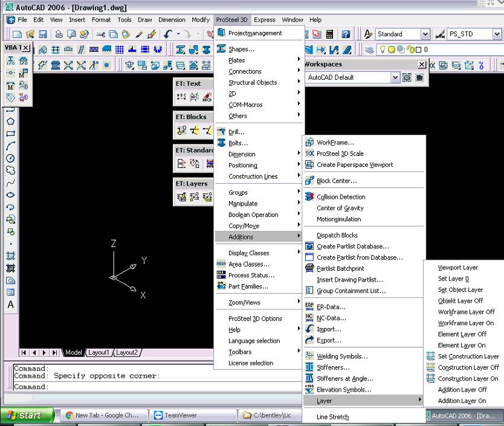Click layer 0 color swatch

(x=419, y=50)
